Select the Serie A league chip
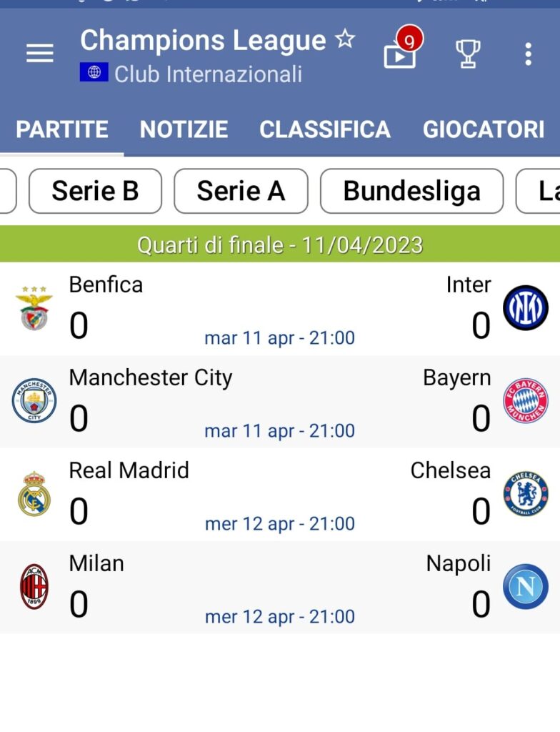Viewport: 560px width, 732px height. point(241,191)
